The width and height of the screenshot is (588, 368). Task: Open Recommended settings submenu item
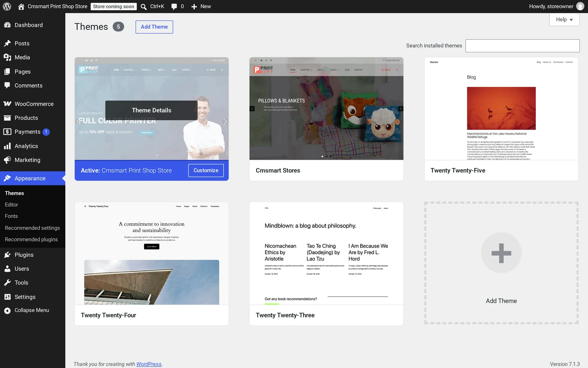coord(32,228)
